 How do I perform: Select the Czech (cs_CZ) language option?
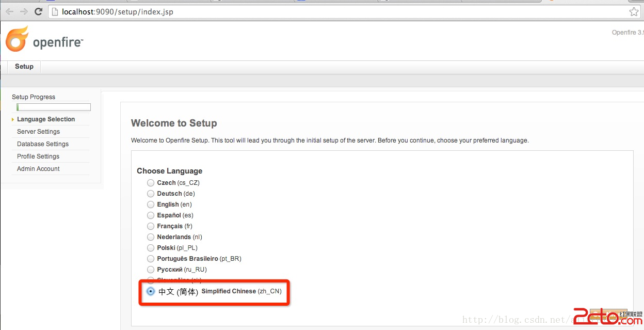coord(151,183)
